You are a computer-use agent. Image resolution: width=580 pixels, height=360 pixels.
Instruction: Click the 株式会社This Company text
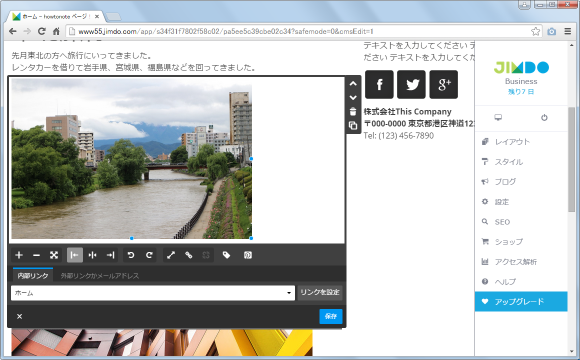click(x=408, y=112)
